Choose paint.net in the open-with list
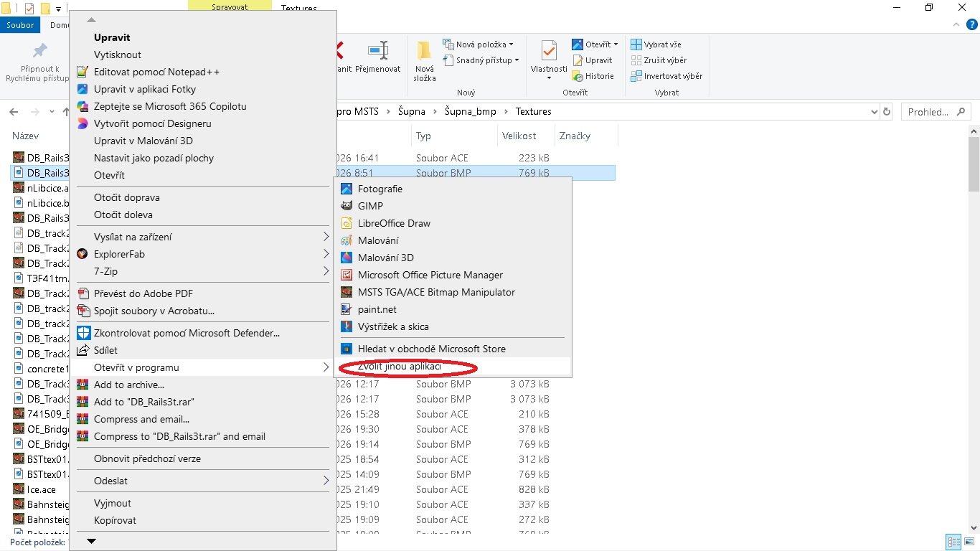Viewport: 980px width, 551px height. [x=377, y=309]
